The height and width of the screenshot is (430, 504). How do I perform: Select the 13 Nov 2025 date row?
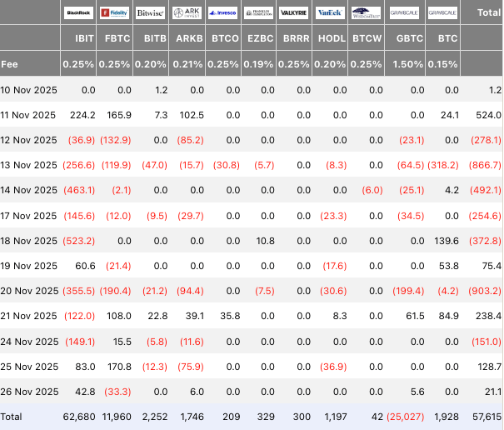pos(251,165)
